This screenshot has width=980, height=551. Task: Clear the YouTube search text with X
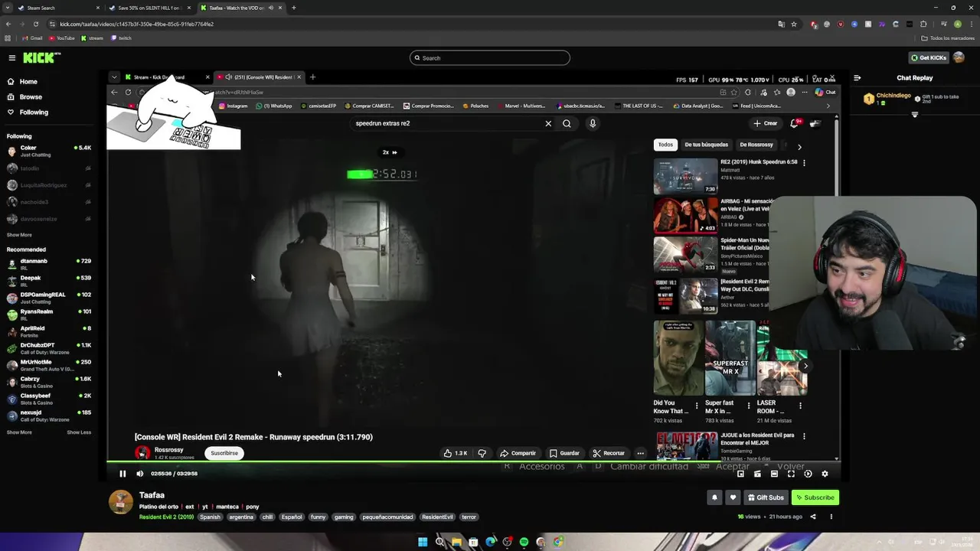click(548, 123)
